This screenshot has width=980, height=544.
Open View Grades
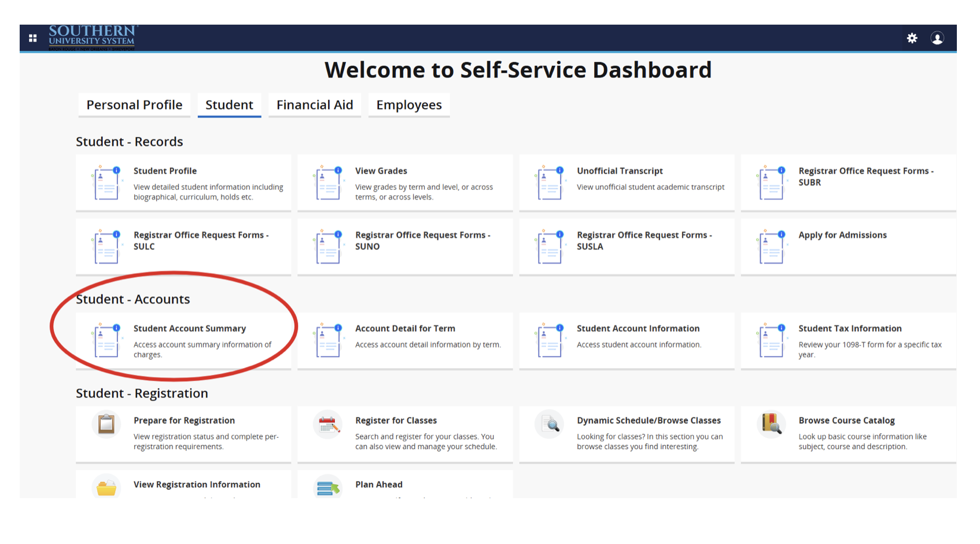(x=381, y=171)
